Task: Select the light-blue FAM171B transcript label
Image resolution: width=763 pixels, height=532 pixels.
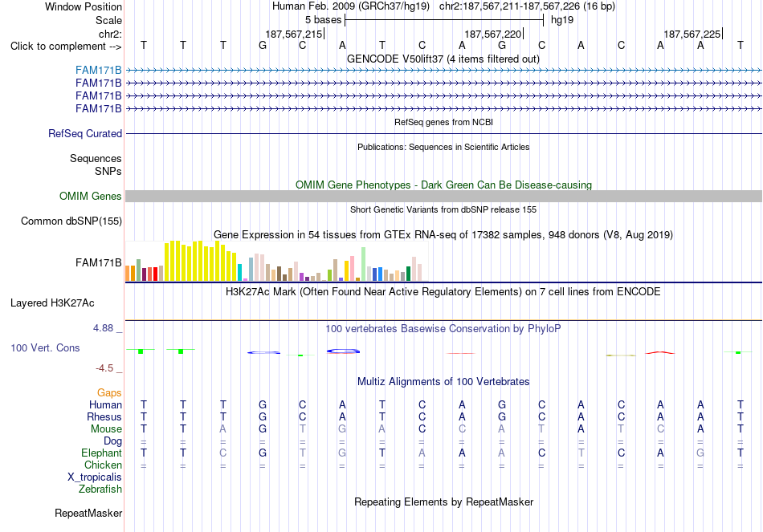Action: (x=98, y=71)
